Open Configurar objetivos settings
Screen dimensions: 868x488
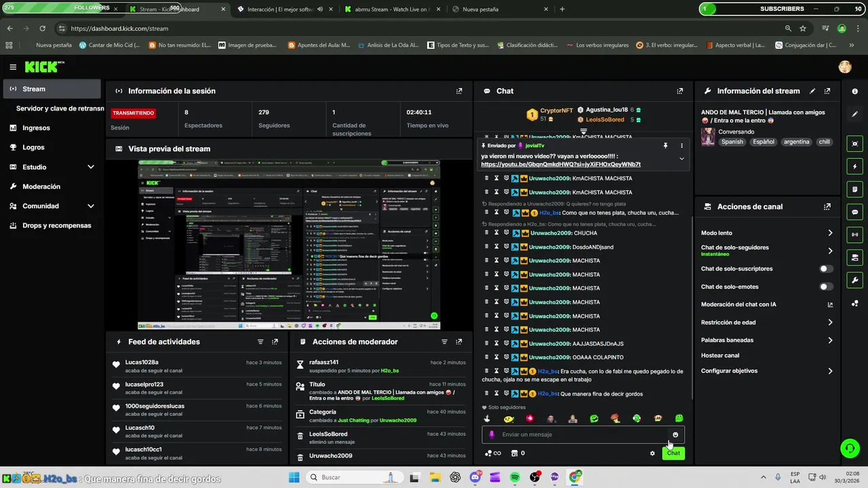click(767, 371)
